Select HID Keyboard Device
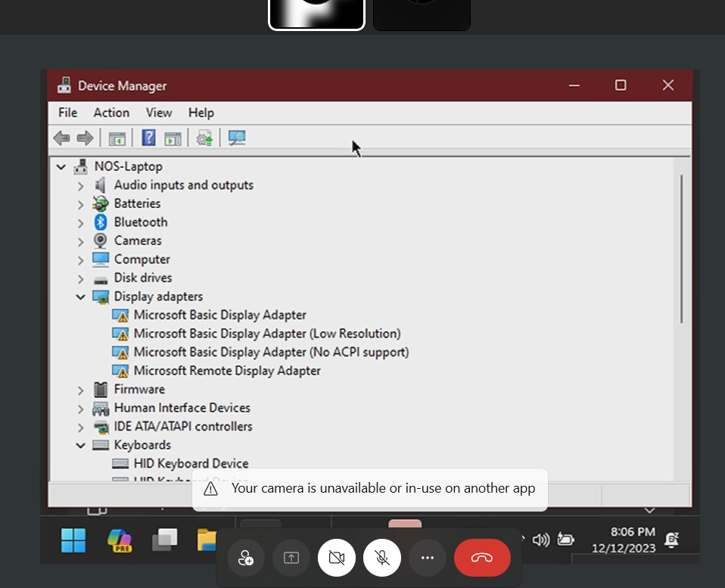Screen dimensions: 725x588 pos(191,463)
